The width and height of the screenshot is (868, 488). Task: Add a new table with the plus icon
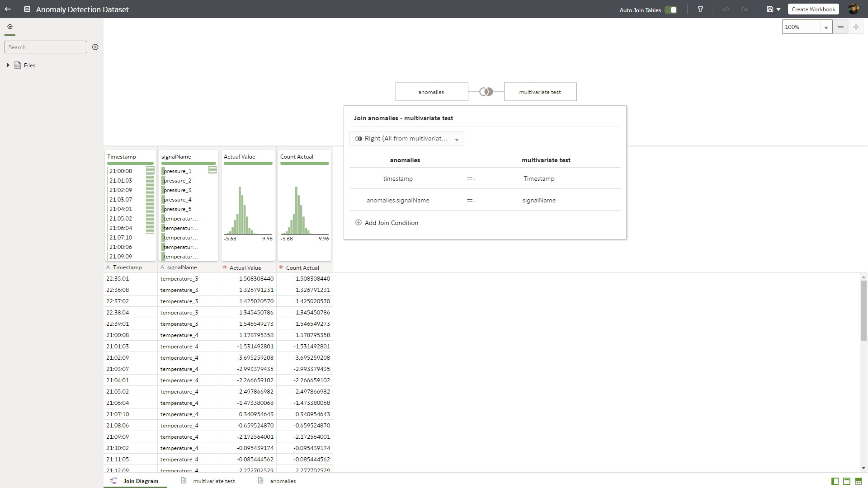95,47
